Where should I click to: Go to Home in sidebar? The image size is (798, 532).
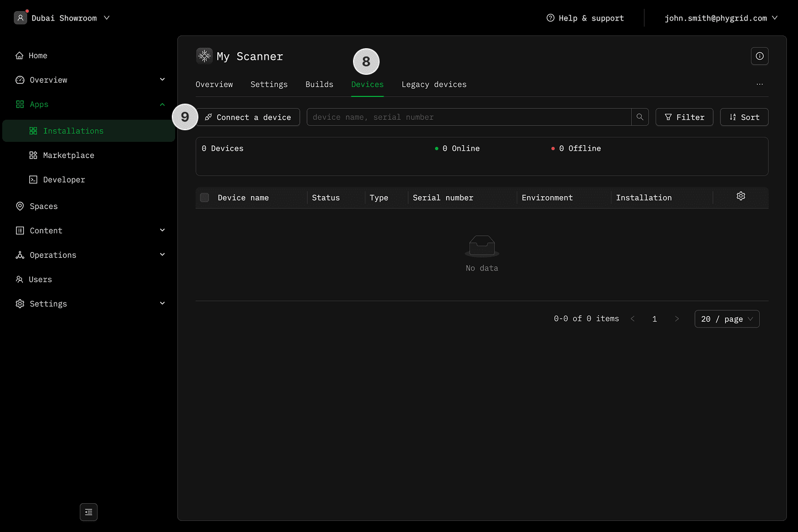pyautogui.click(x=38, y=55)
